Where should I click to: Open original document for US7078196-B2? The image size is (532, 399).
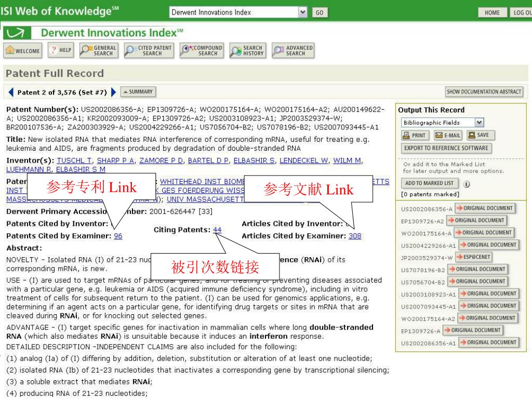pos(477,270)
